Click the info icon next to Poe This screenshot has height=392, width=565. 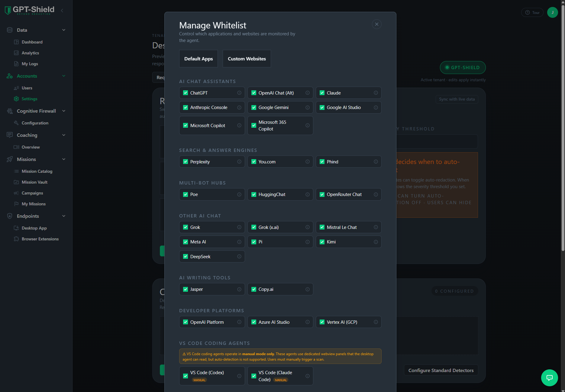239,194
